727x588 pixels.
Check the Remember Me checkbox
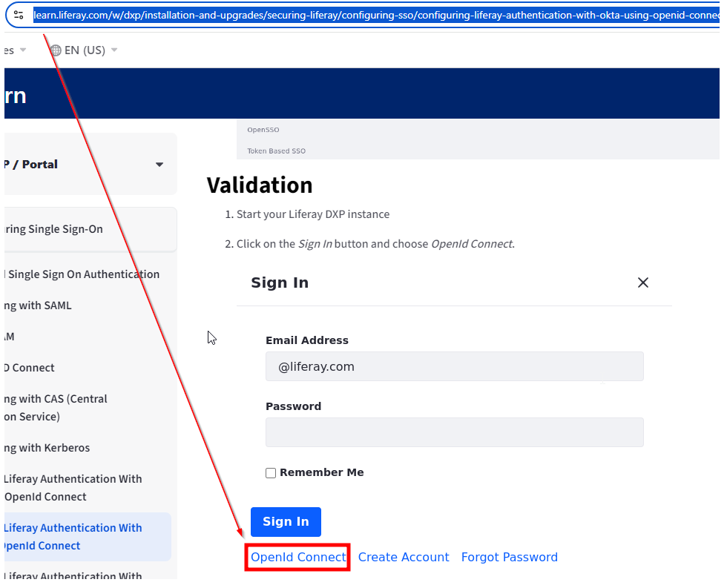point(271,472)
